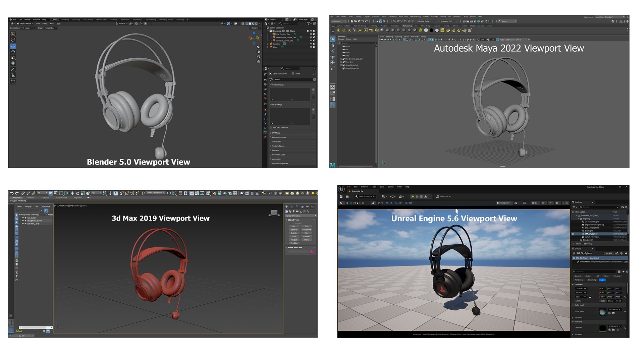
Task: Hide Ear_Cusion_Geo with Blender eye icon
Action: (311, 34)
